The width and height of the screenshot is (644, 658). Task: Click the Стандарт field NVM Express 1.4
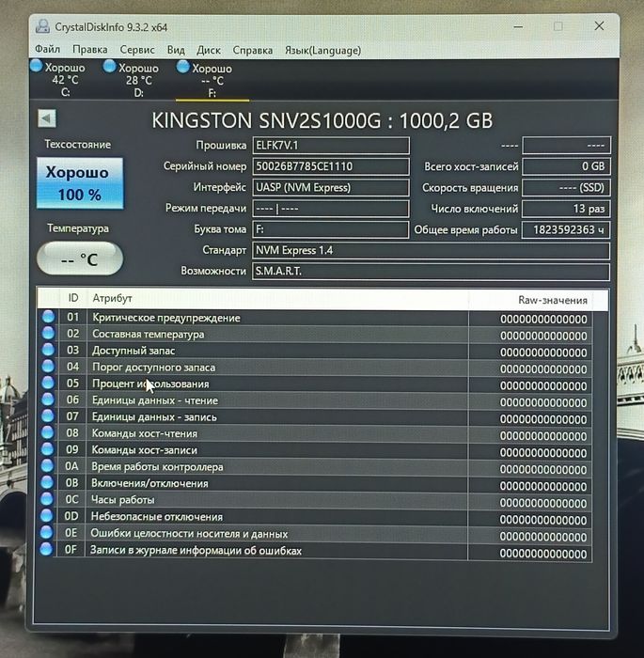click(x=431, y=251)
